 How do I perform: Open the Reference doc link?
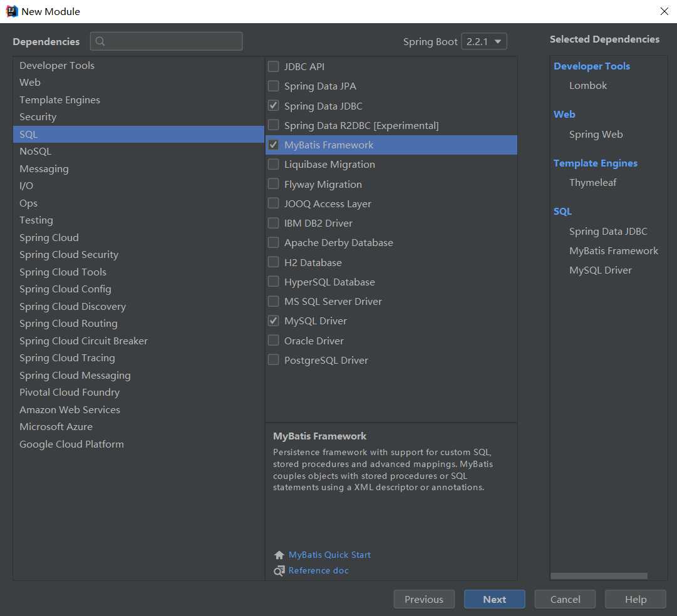318,571
